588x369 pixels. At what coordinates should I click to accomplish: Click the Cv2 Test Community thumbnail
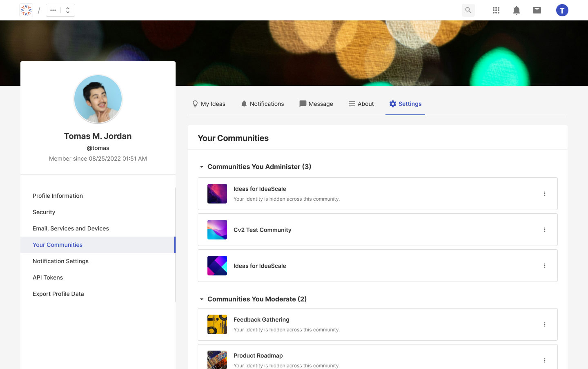tap(217, 230)
